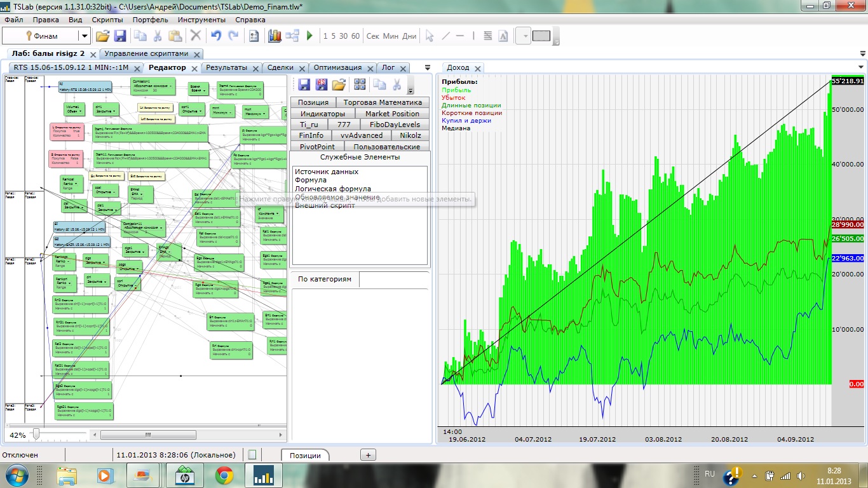Switch to the Оптимизация tab

tap(337, 67)
